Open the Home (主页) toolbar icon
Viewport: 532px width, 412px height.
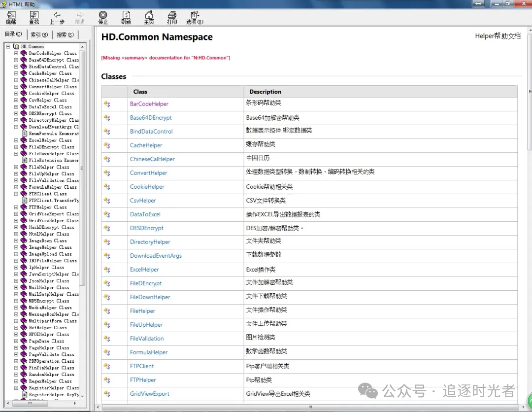point(149,17)
